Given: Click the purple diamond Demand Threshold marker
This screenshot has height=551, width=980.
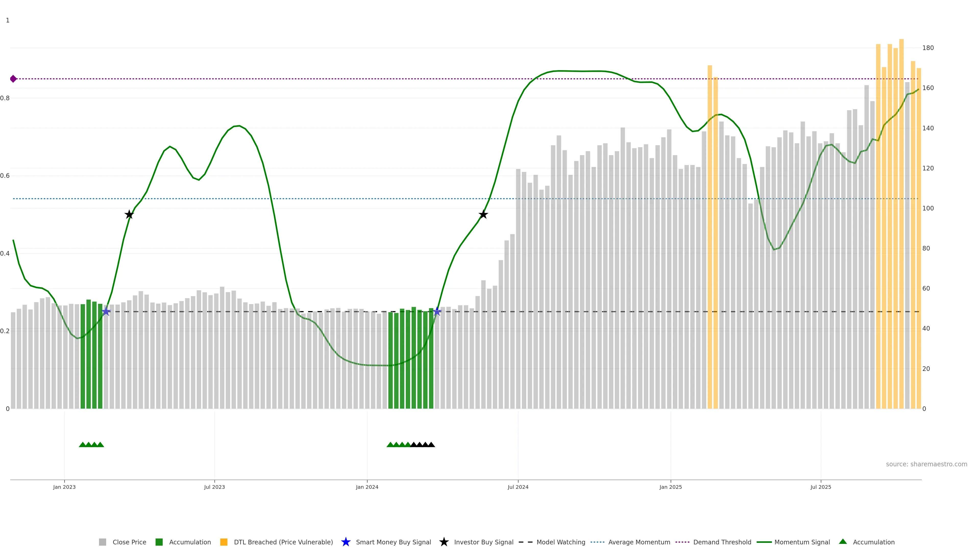Looking at the screenshot, I should pos(13,79).
